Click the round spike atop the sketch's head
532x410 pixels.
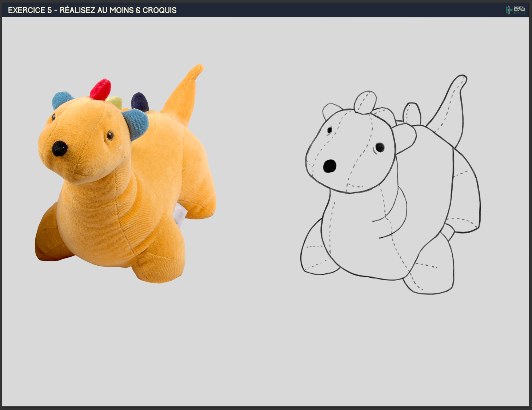[365, 102]
